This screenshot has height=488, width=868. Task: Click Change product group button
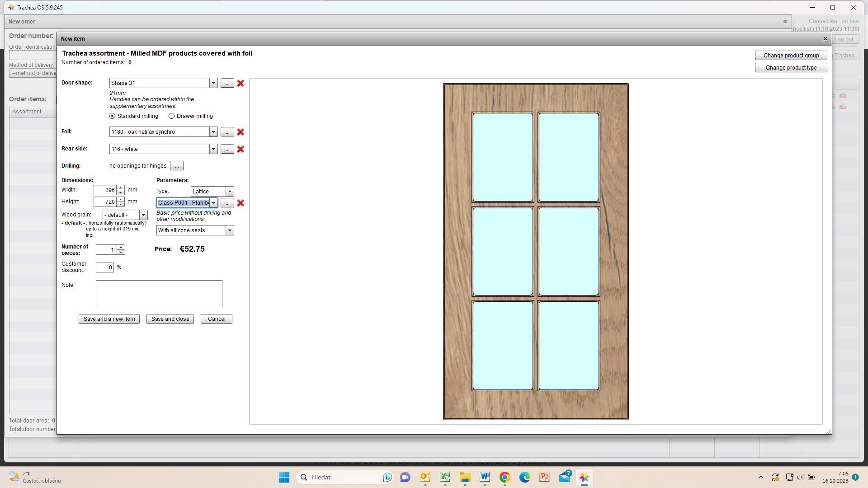[x=791, y=56]
